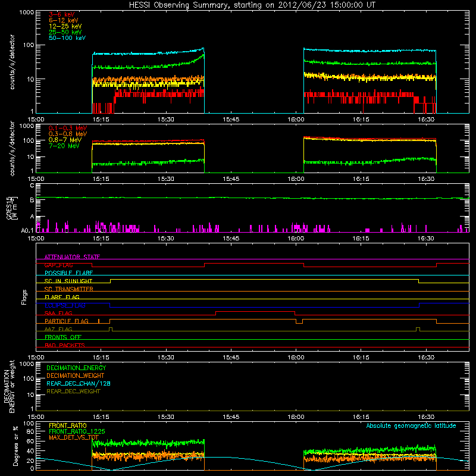
Task: Pick the PARTICLE_FLAG label
Action: tap(67, 321)
